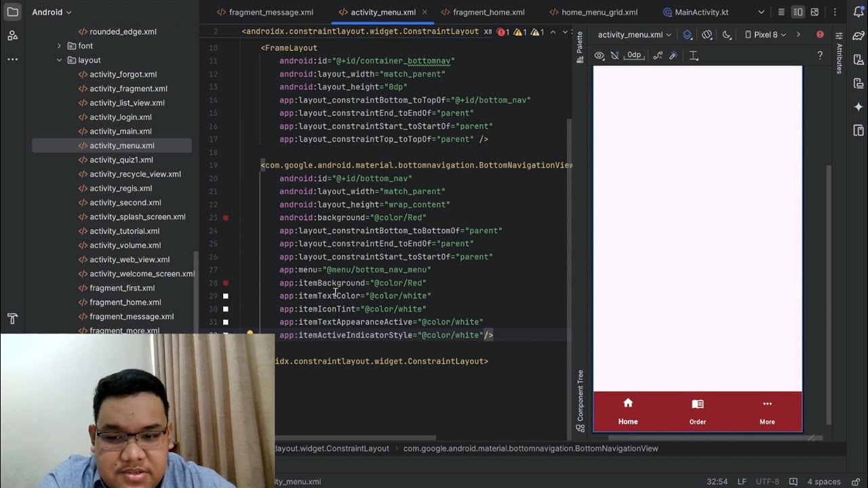Image resolution: width=868 pixels, height=488 pixels.
Task: Go to next highlighted error arrow
Action: [x=566, y=32]
